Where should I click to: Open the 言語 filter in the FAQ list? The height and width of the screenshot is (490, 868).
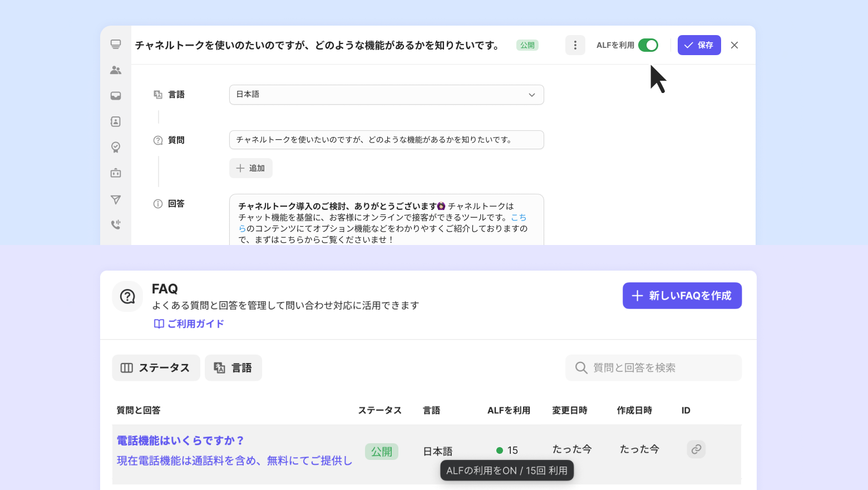(x=233, y=368)
